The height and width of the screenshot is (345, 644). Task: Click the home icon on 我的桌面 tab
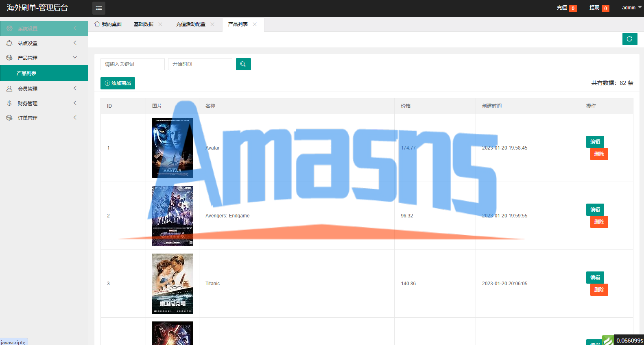point(97,24)
